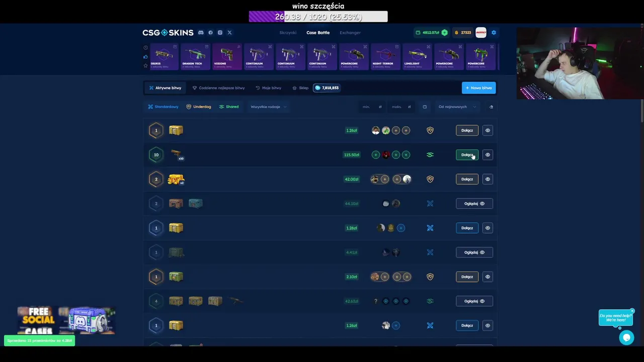Open the settings gear in header
The width and height of the screenshot is (644, 362).
coord(494,33)
